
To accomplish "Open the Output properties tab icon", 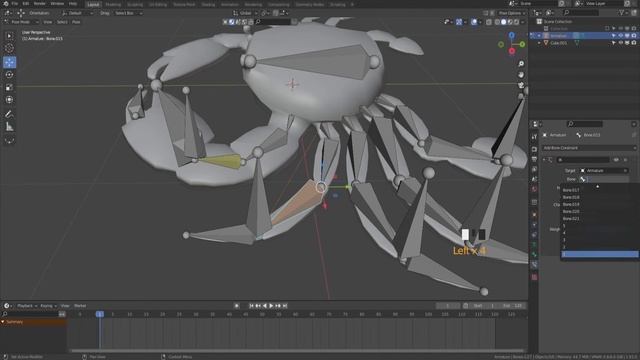I will point(534,159).
